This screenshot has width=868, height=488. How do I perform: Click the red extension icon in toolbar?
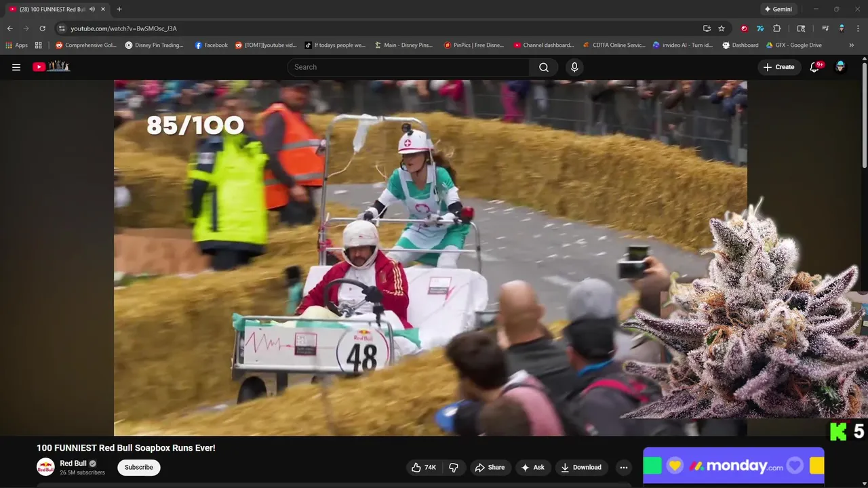(745, 28)
